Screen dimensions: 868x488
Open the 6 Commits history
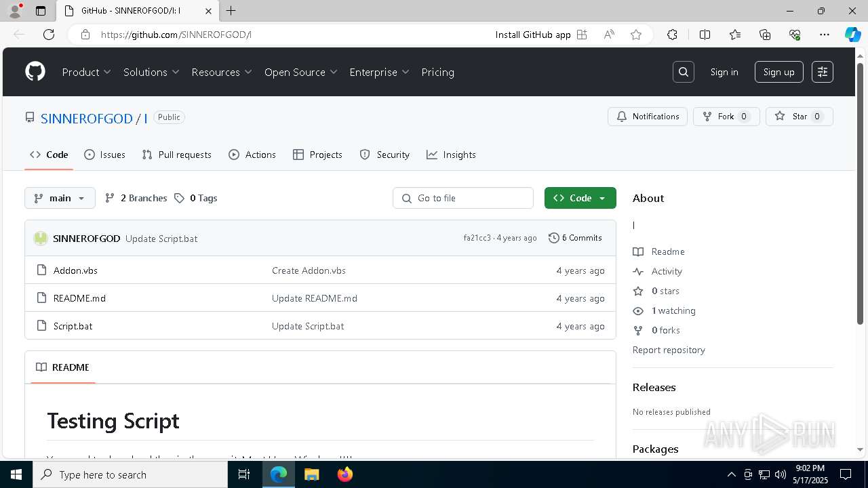(575, 238)
